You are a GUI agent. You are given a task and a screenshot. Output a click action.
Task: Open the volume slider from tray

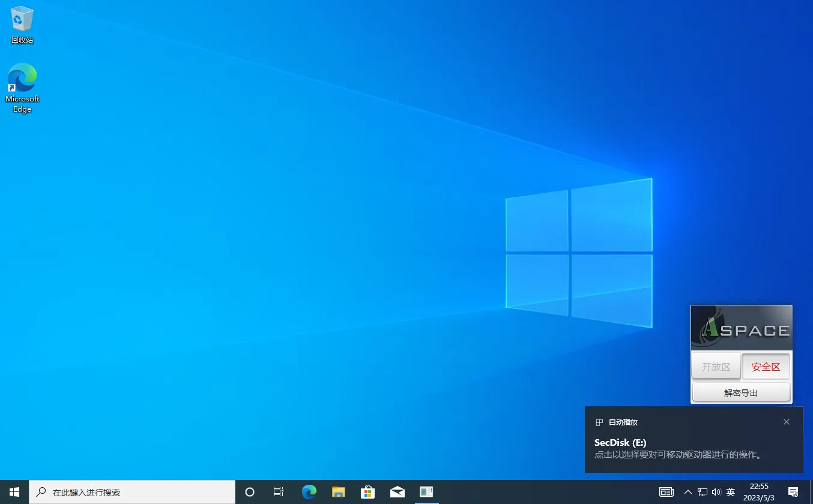(717, 491)
